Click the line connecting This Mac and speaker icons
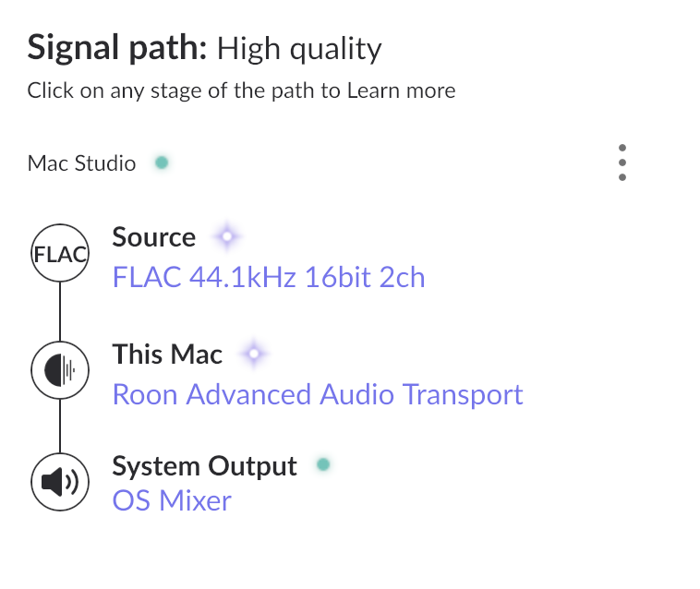 point(60,427)
